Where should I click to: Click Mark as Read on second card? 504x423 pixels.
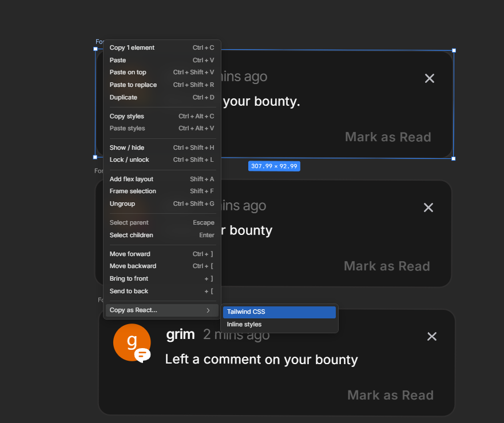(387, 266)
